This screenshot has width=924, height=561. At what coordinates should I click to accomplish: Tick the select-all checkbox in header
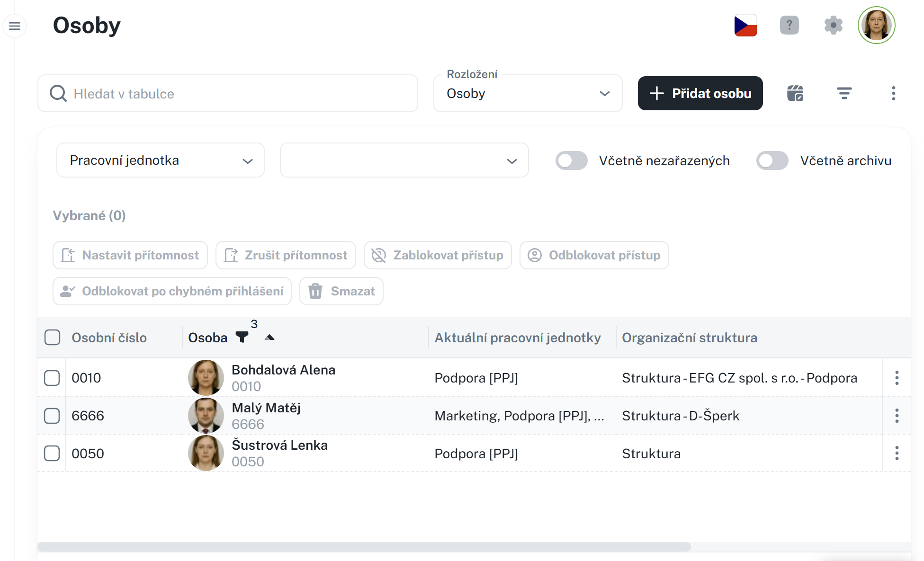(x=52, y=338)
